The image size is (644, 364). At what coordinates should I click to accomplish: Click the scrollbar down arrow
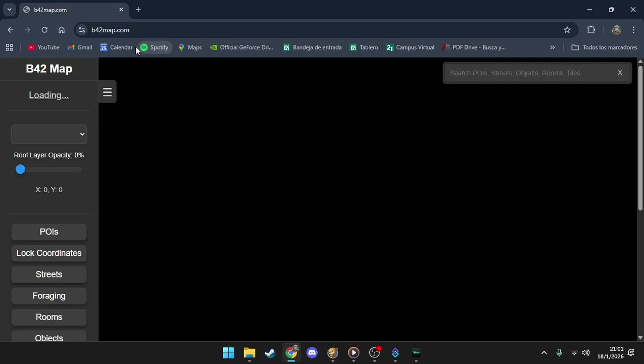(x=640, y=338)
